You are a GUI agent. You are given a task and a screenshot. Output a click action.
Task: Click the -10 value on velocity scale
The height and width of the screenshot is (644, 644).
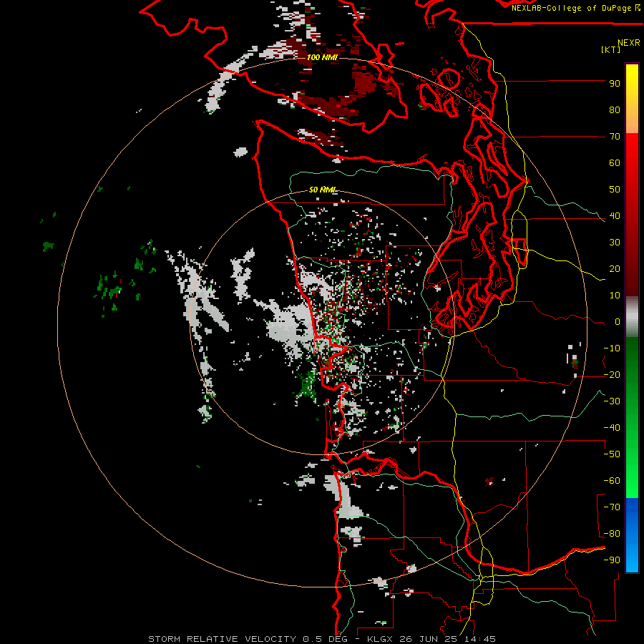[612, 348]
